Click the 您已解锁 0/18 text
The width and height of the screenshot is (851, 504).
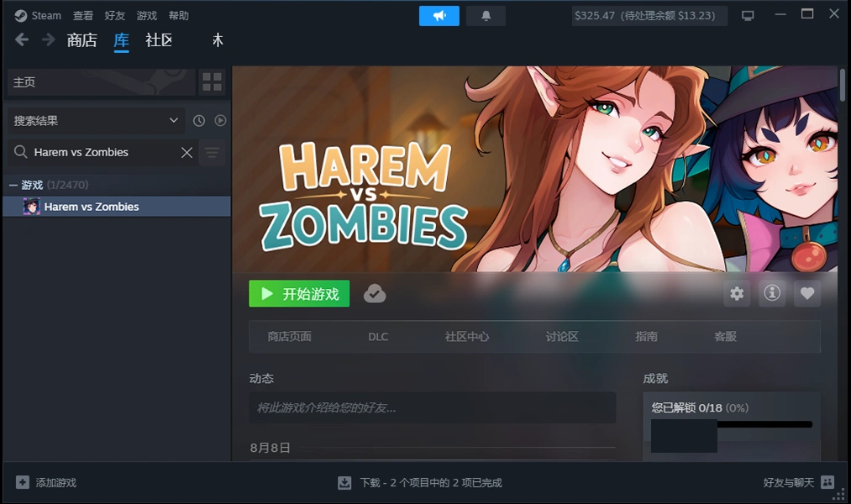pos(686,407)
